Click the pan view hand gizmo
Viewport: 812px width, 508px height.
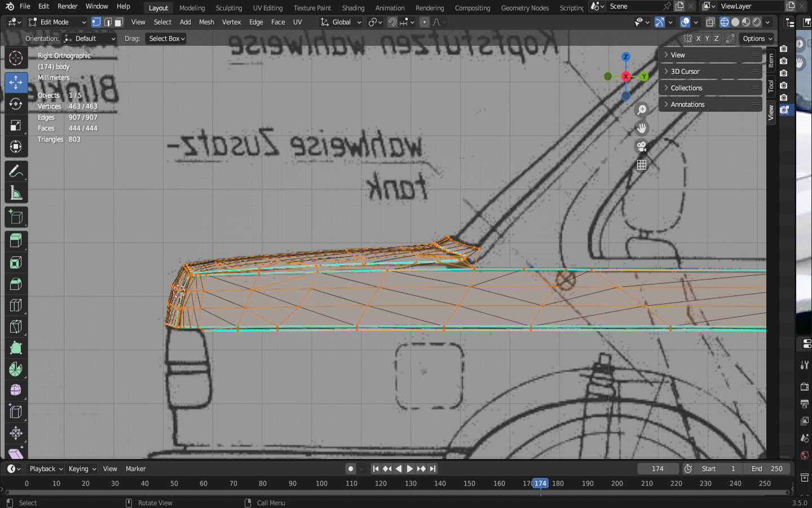point(642,128)
